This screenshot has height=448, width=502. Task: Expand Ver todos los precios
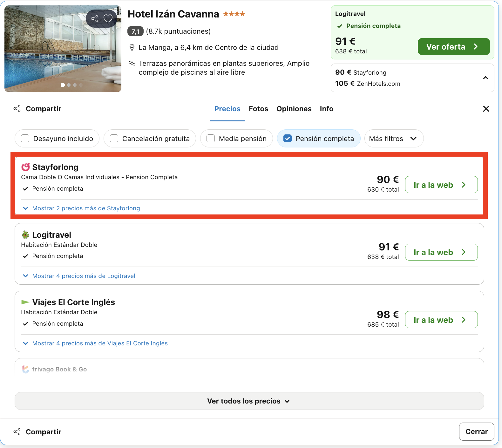click(249, 401)
